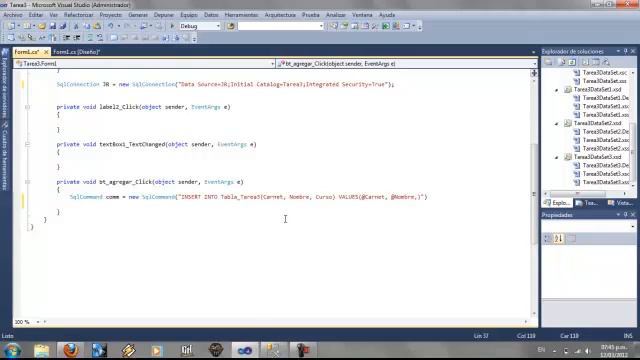Viewport: 640px width, 360px height.
Task: Click the Navigate Backward icon
Action: [x=143, y=26]
